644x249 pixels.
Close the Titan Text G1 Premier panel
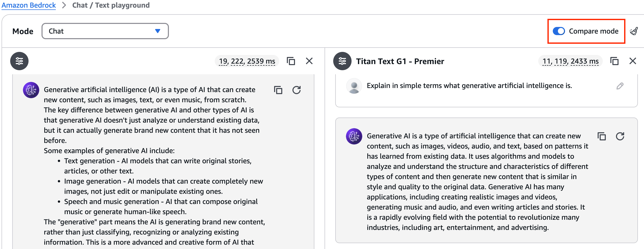click(633, 61)
